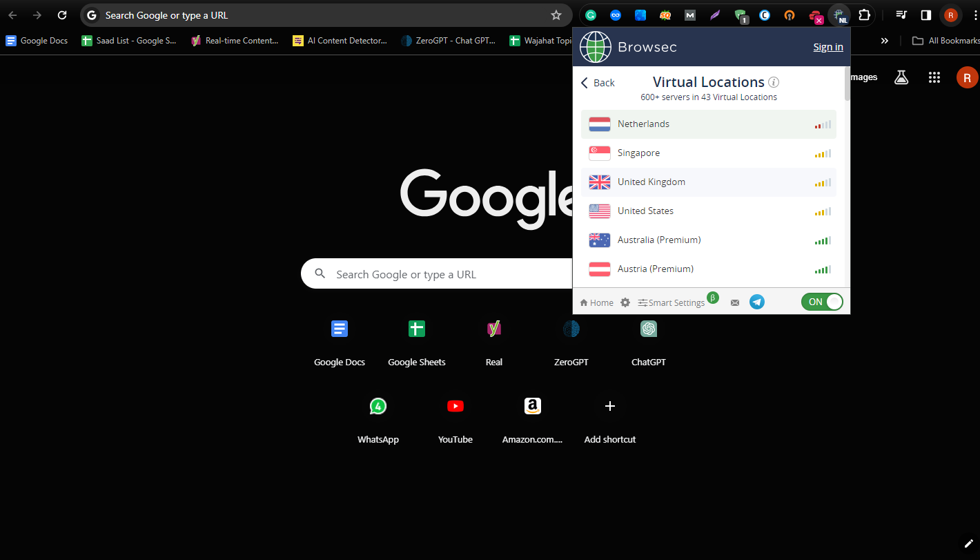The width and height of the screenshot is (980, 560).
Task: Click the envelope contact icon in Browsec
Action: click(735, 302)
